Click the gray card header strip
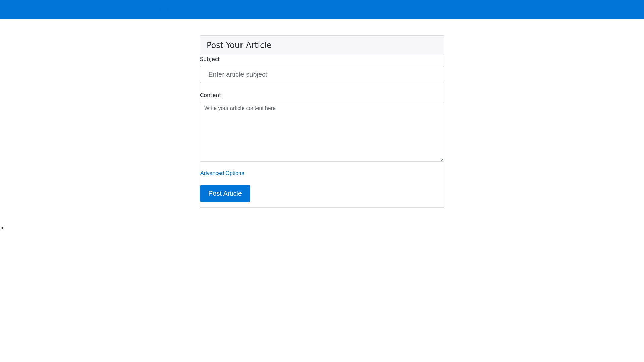Image resolution: width=644 pixels, height=362 pixels. coord(369,45)
